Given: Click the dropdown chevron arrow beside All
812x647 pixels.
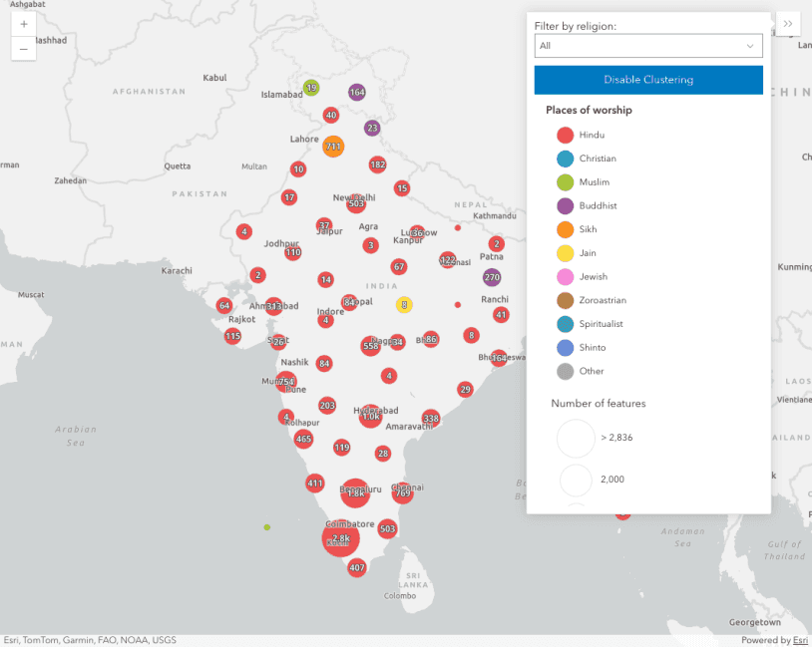Looking at the screenshot, I should [750, 46].
